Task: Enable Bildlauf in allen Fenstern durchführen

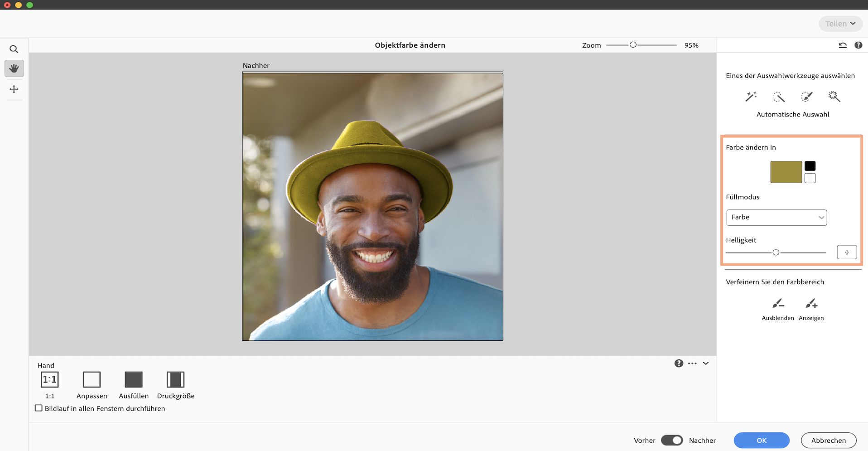Action: [39, 408]
